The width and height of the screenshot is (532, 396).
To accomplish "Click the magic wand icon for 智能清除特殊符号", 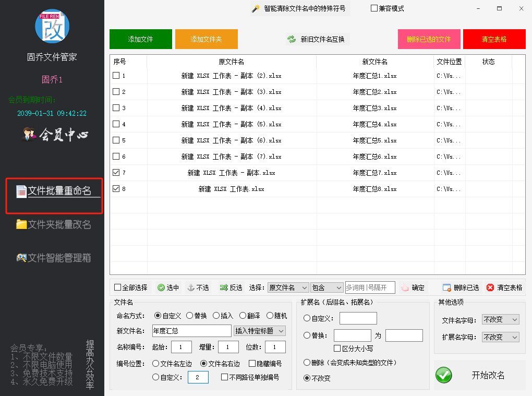I will (x=256, y=8).
